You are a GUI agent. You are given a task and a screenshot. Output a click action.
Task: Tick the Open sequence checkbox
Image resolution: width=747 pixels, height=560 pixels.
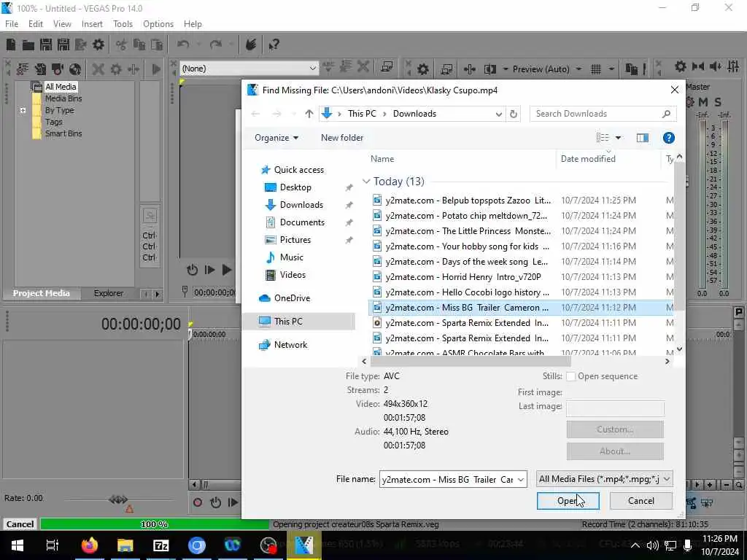[x=570, y=376]
